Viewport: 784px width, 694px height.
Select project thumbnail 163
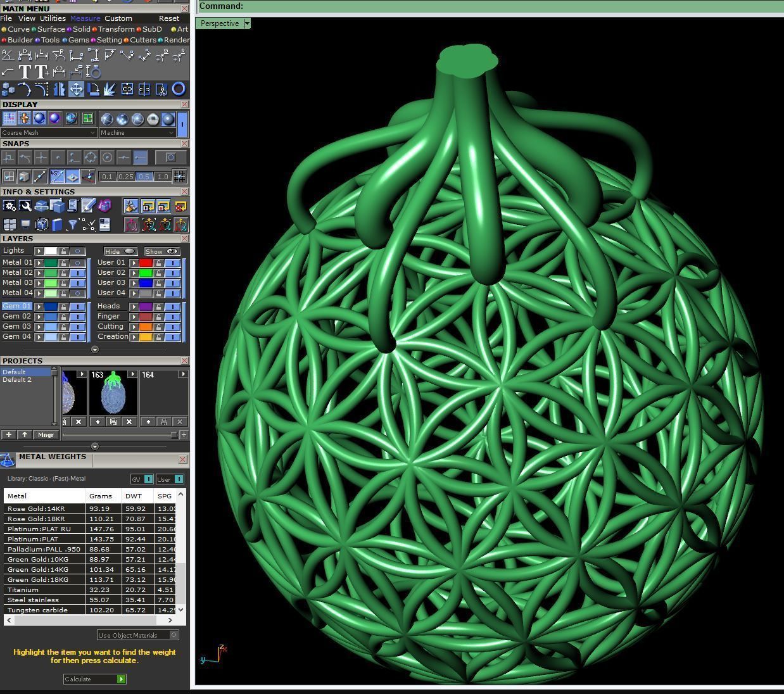pyautogui.click(x=114, y=393)
